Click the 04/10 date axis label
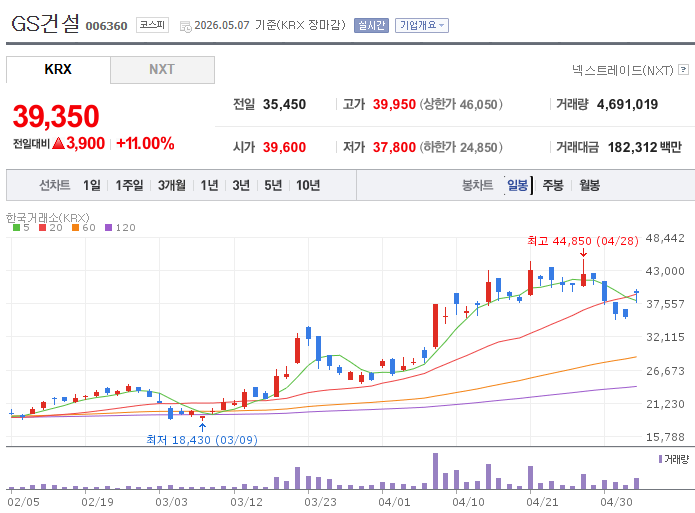 click(468, 502)
